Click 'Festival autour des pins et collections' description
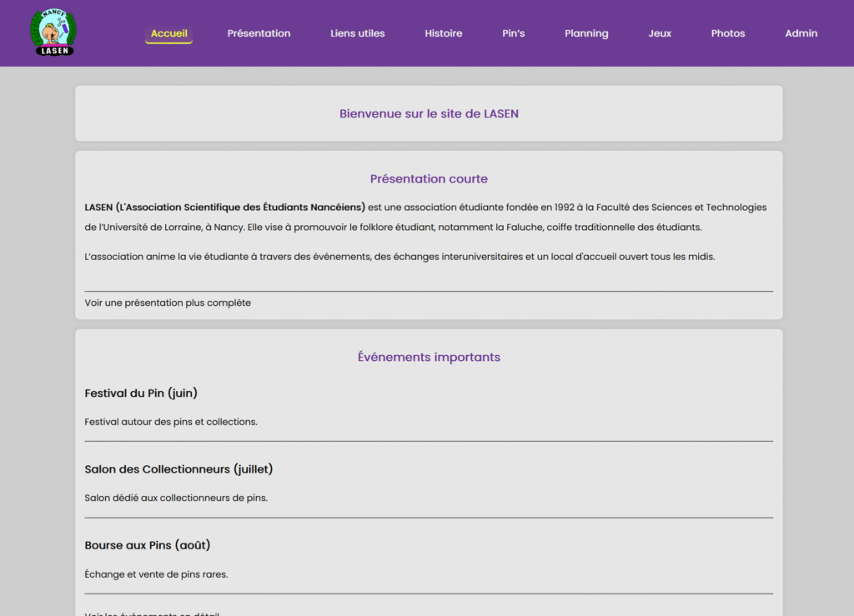 point(171,422)
